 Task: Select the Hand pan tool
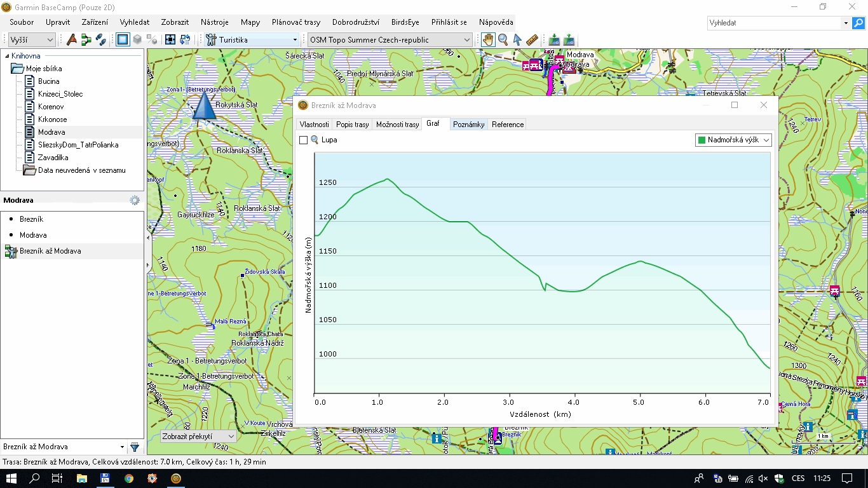488,39
